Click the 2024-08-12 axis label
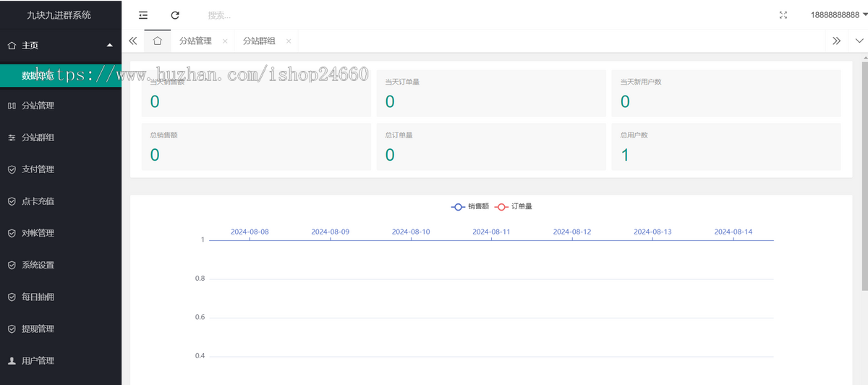Image resolution: width=868 pixels, height=385 pixels. tap(572, 232)
